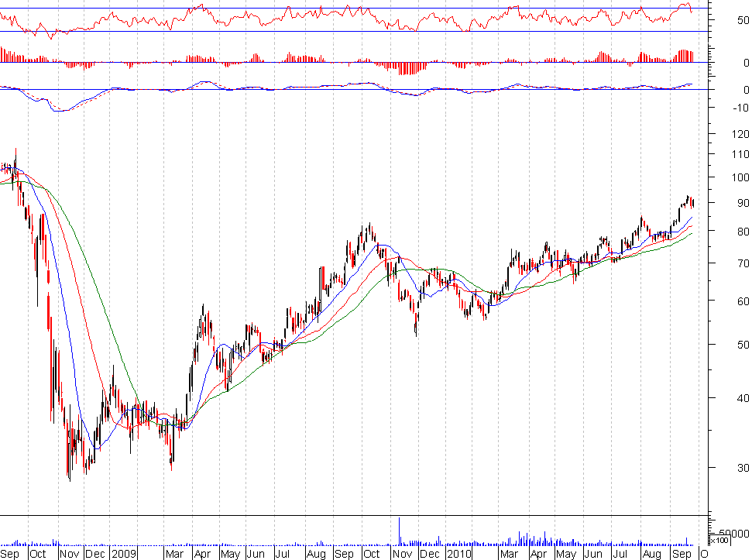Select the x100 volume multiplier label
Screen dimensions: 752x560
tap(719, 541)
